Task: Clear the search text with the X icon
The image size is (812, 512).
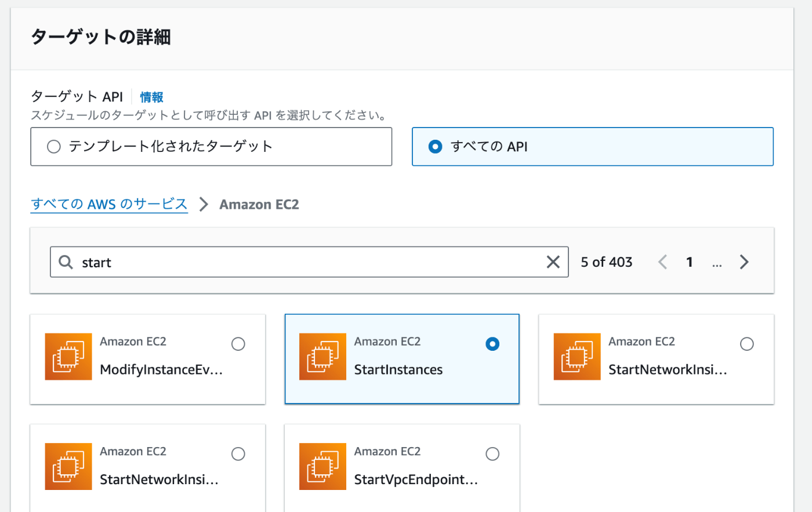Action: (553, 262)
